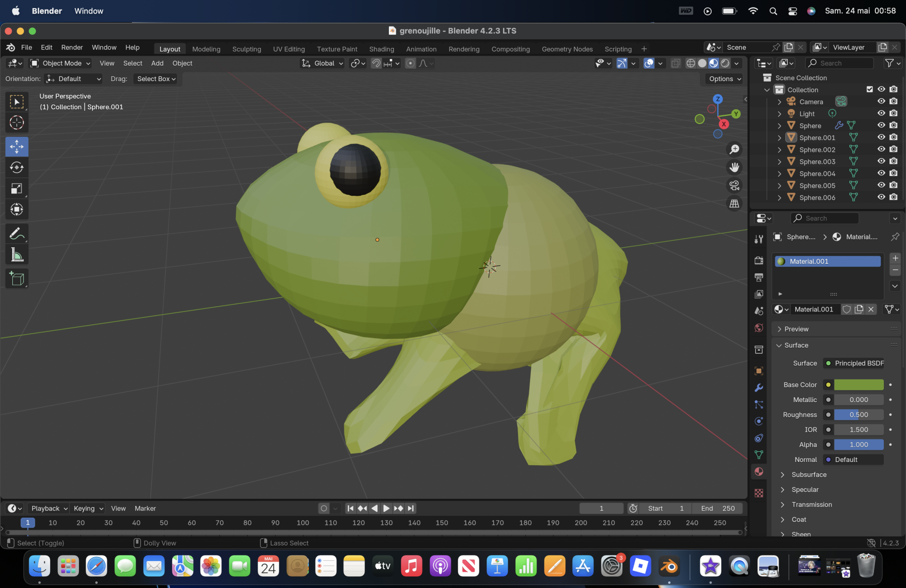Toggle the camera view icon
This screenshot has height=588, width=906.
734,185
